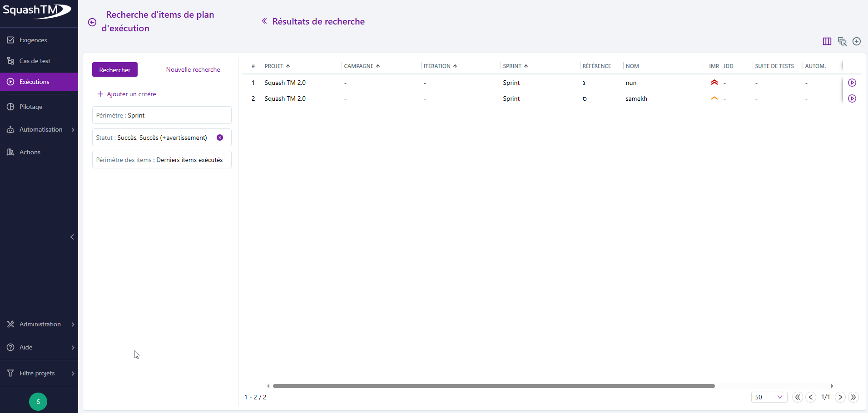Launch execution for the 'samekh' row
The image size is (868, 413).
pyautogui.click(x=853, y=98)
